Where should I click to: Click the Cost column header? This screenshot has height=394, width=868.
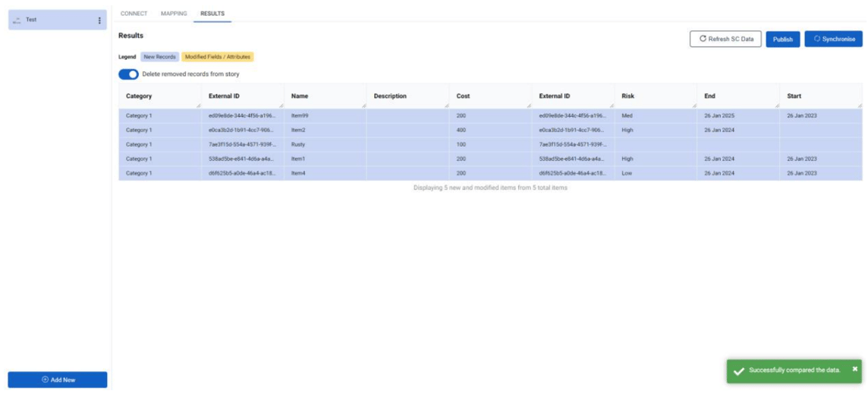pos(463,96)
